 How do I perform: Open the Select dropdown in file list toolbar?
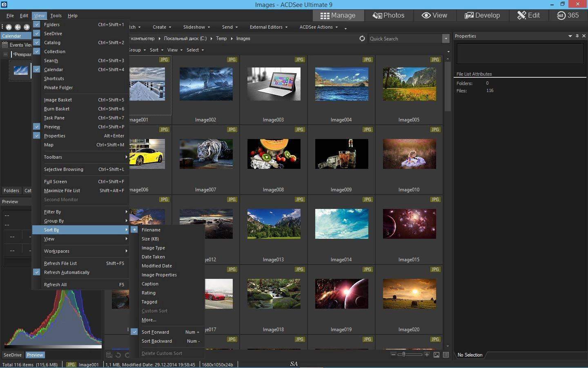click(x=195, y=50)
